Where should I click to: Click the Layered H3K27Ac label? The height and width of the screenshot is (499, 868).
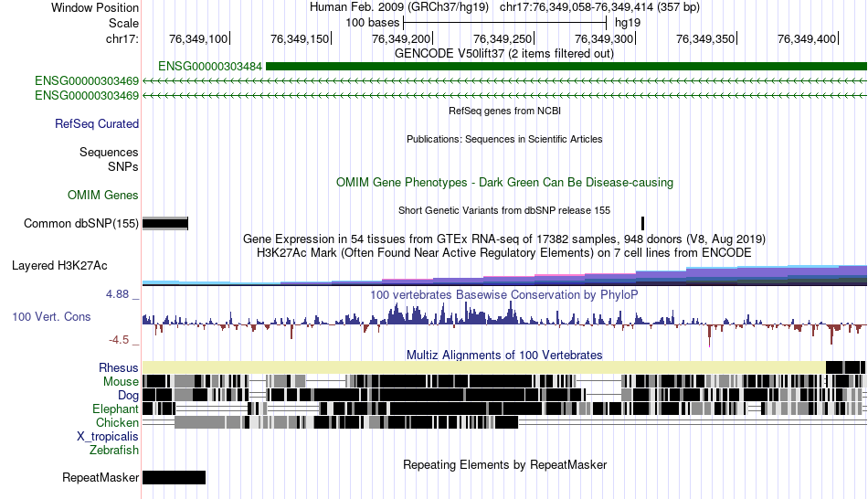point(59,265)
